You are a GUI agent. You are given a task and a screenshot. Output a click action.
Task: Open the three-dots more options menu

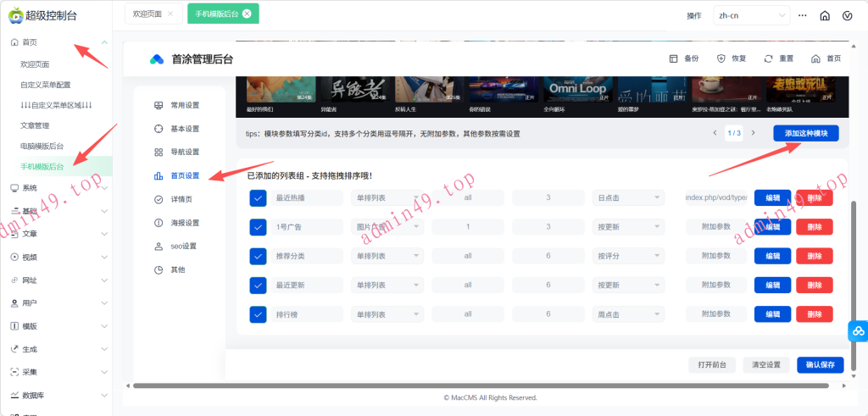[803, 15]
